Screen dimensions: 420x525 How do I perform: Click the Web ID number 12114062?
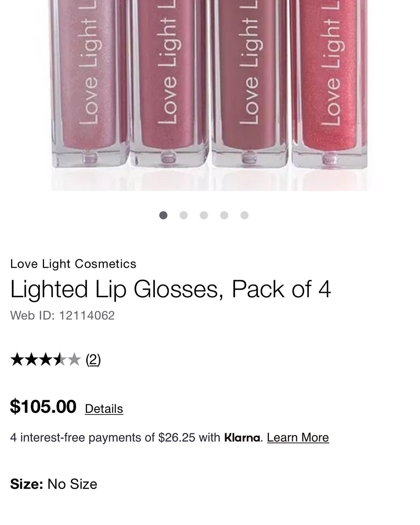coord(87,315)
